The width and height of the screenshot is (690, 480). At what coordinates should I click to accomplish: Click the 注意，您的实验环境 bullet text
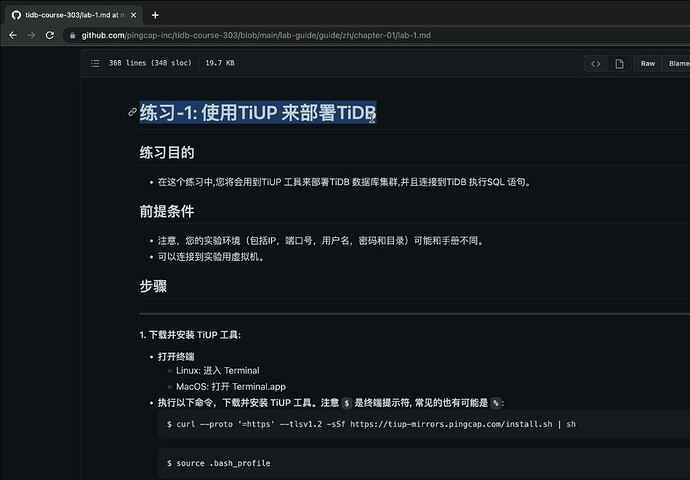[322, 241]
